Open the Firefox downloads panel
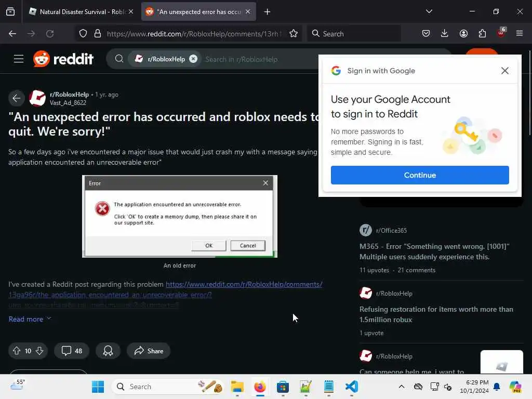 click(x=445, y=34)
